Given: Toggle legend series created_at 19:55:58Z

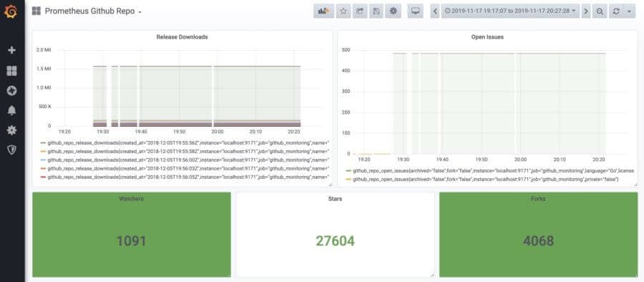Looking at the screenshot, I should 188,151.
